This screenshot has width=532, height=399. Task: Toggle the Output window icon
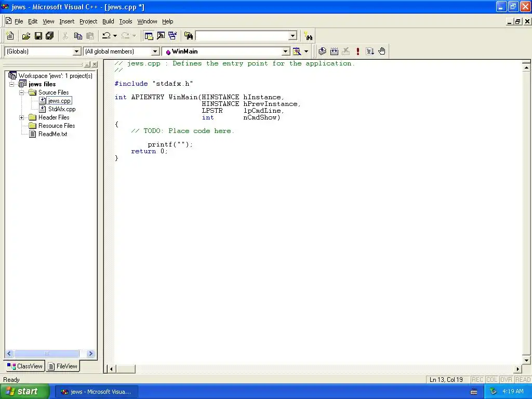(x=161, y=36)
